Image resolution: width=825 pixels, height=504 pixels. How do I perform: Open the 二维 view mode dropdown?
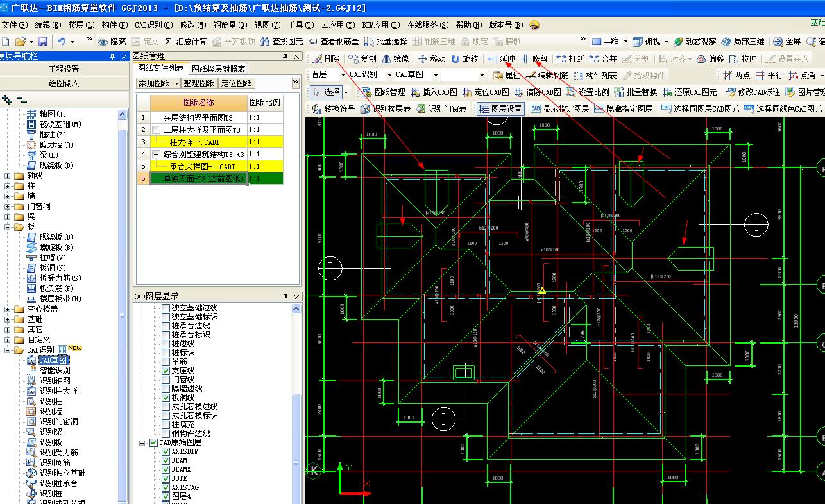(625, 41)
